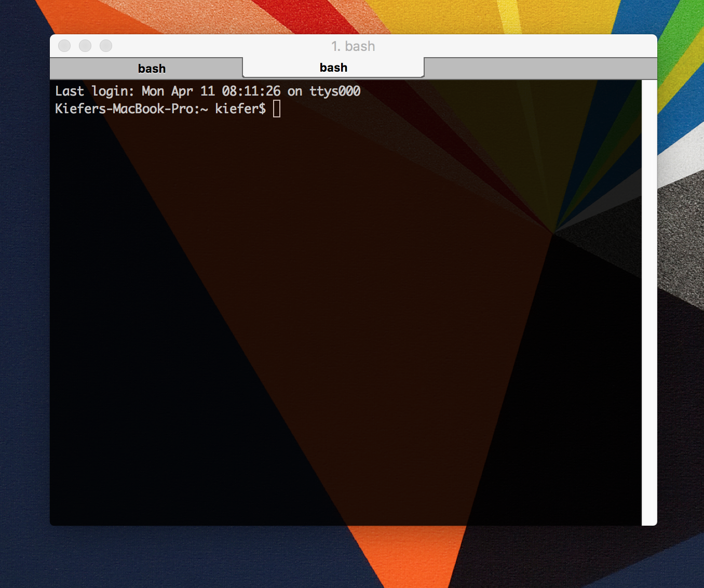
Task: Zoom the window using the third title bar button
Action: click(x=106, y=46)
